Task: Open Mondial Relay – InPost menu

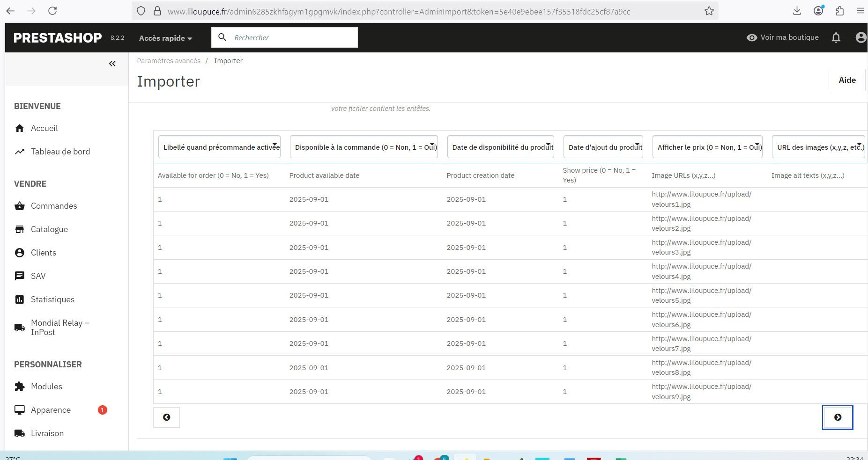Action: tap(59, 328)
